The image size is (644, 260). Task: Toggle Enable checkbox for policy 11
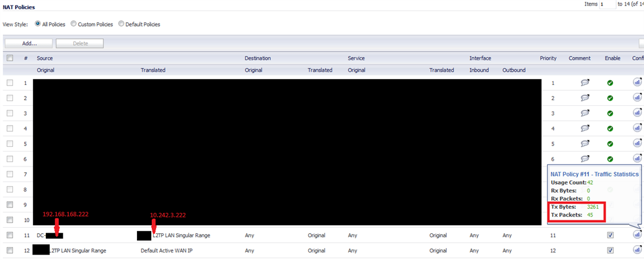point(610,235)
